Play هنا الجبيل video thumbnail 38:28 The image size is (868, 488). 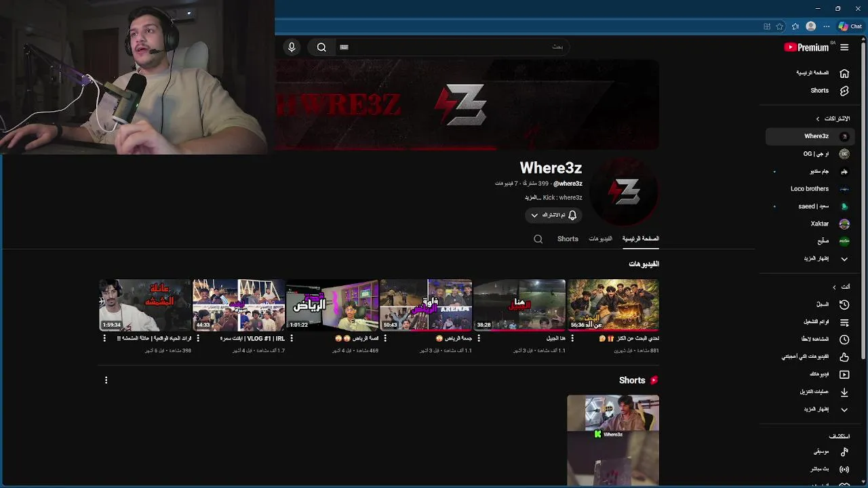click(519, 305)
